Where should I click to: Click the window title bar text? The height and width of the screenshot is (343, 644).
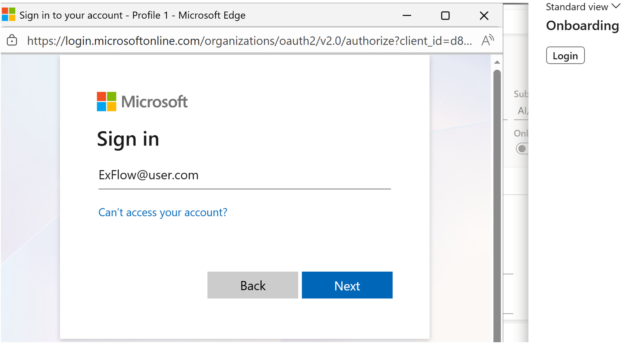[x=132, y=15]
